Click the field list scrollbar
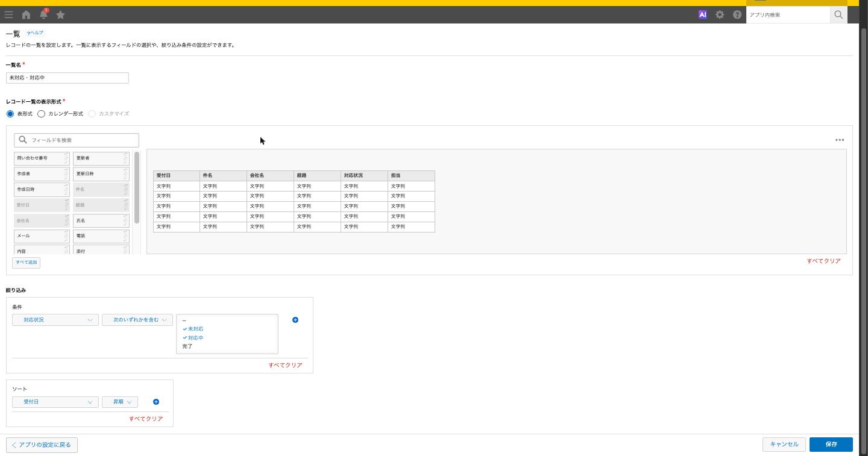The height and width of the screenshot is (456, 868). pos(137,188)
